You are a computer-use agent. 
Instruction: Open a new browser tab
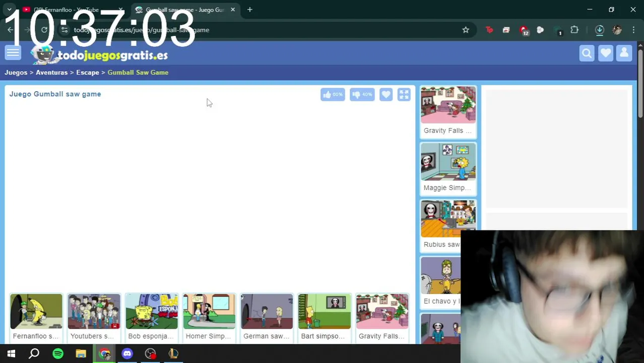tap(249, 10)
